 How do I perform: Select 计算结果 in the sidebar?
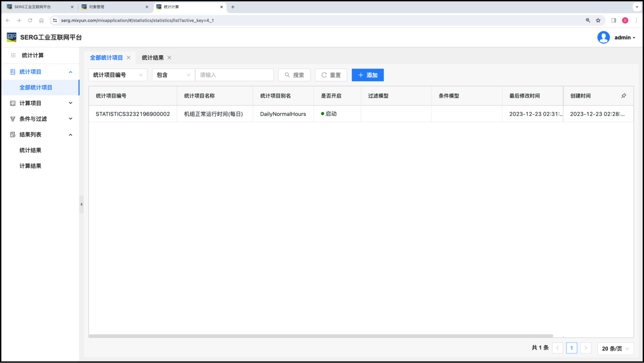[30, 166]
